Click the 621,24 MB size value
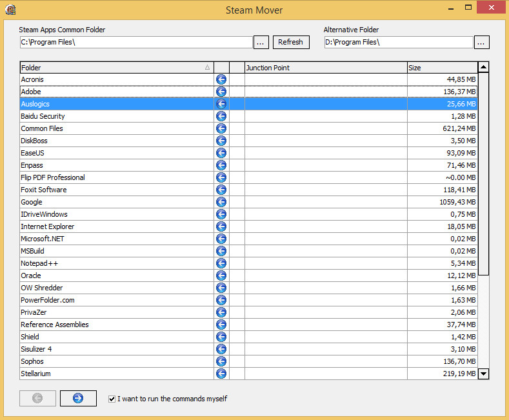The height and width of the screenshot is (420, 509). point(459,128)
